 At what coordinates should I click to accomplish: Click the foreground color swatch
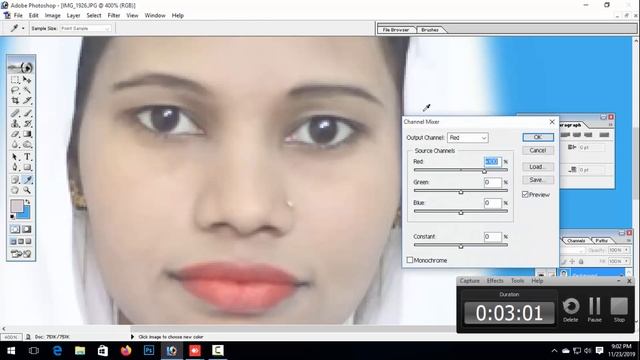(x=17, y=206)
